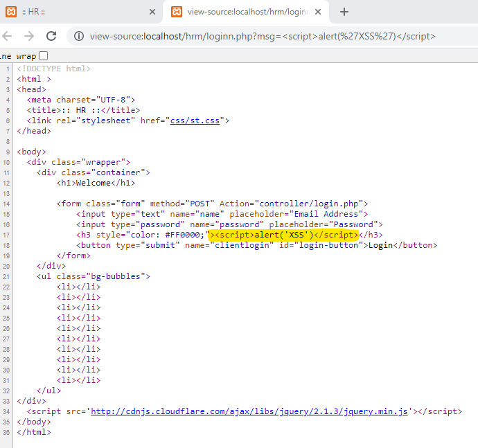Select the view-source:localhost/hrm/loginn tab
478x448 pixels.
point(247,12)
